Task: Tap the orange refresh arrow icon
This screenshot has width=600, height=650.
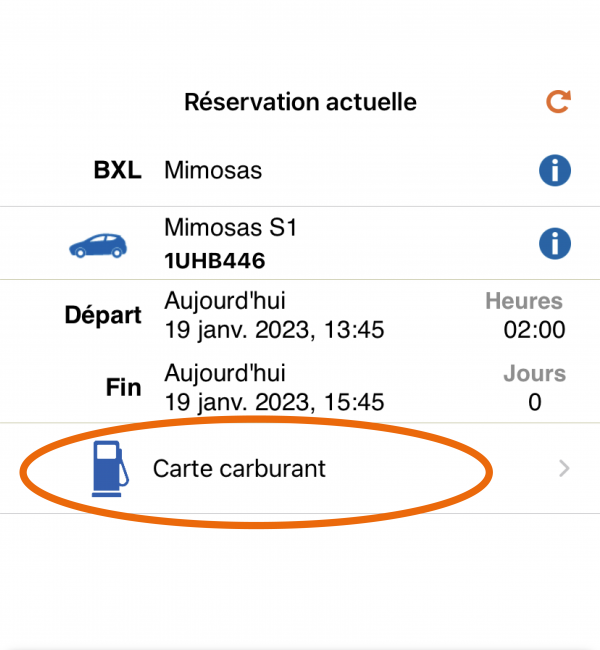Action: (557, 102)
